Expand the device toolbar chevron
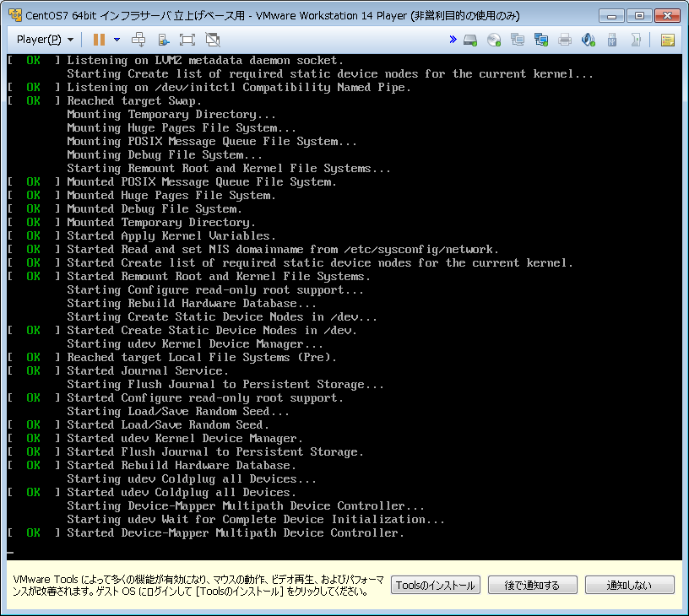 coord(453,40)
